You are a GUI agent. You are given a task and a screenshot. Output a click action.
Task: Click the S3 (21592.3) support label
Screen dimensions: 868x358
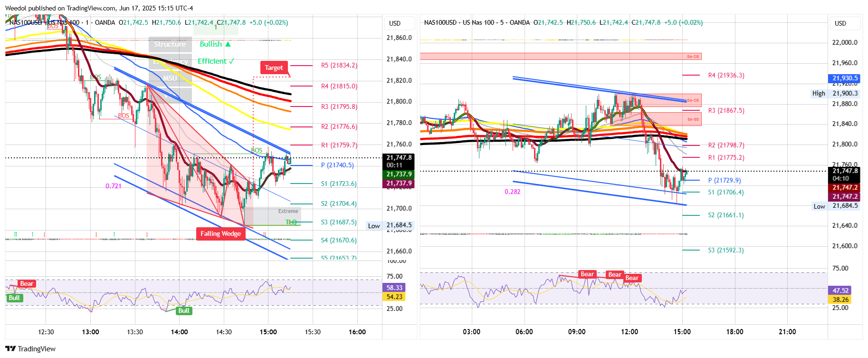tap(726, 251)
